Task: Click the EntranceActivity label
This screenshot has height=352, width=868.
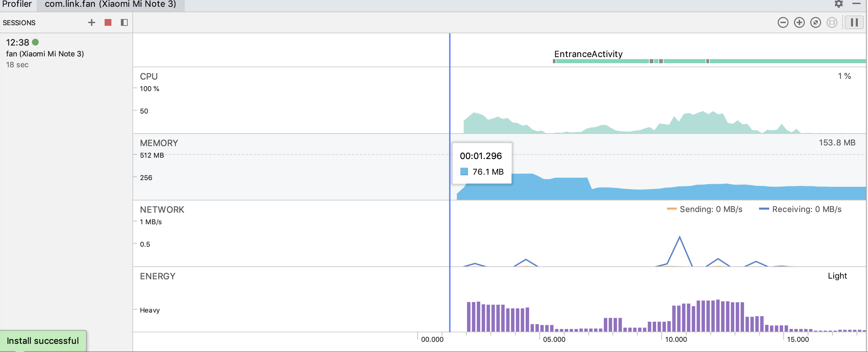Action: [588, 54]
